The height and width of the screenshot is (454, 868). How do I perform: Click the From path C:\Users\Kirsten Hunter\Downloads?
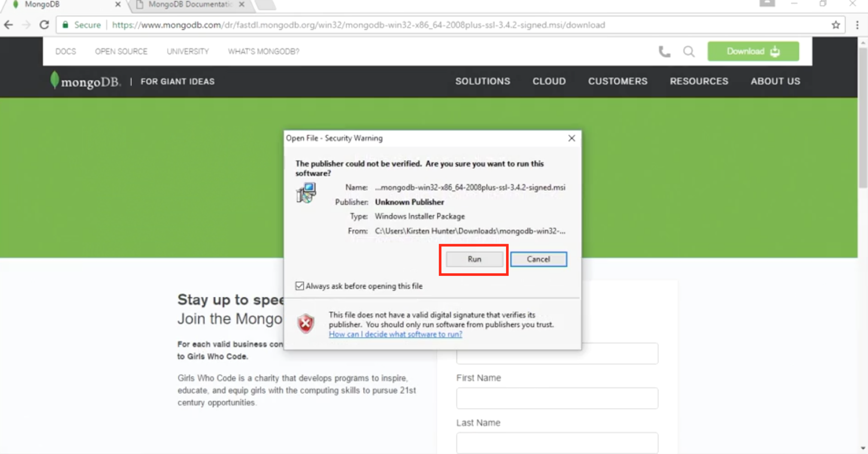(470, 231)
